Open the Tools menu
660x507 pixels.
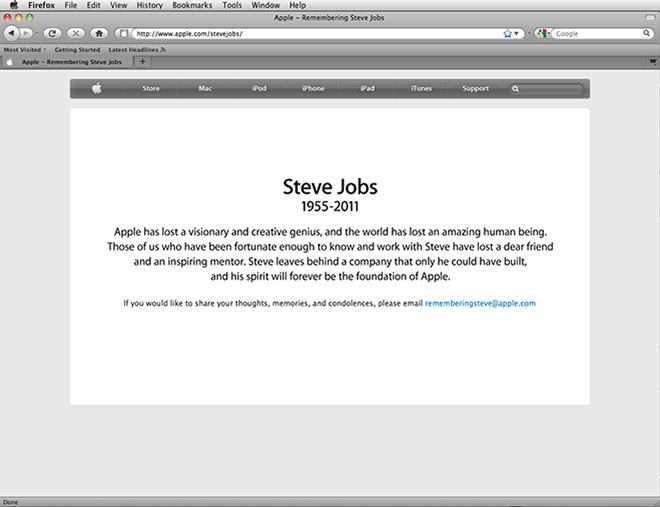[x=232, y=5]
